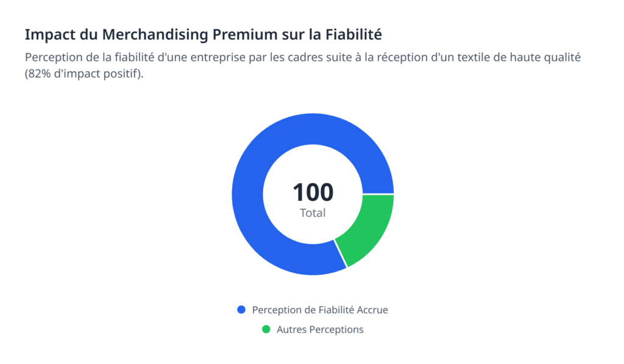Click the top of the blue ring
Image resolution: width=624 pixels, height=364 pixels.
313,129
